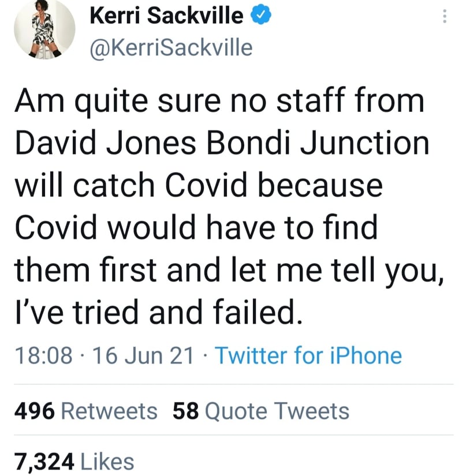Click the blue verified badge
The width and height of the screenshot is (459, 476).
click(x=256, y=17)
